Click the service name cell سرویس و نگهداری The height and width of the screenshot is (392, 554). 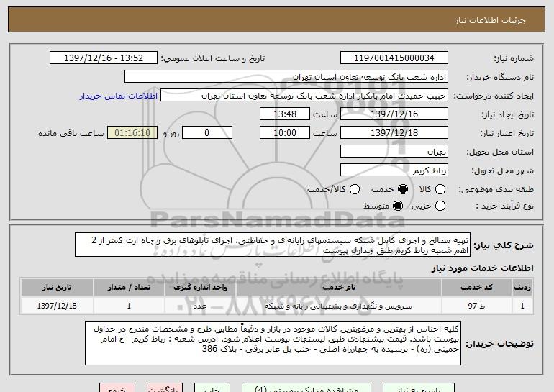click(338, 306)
